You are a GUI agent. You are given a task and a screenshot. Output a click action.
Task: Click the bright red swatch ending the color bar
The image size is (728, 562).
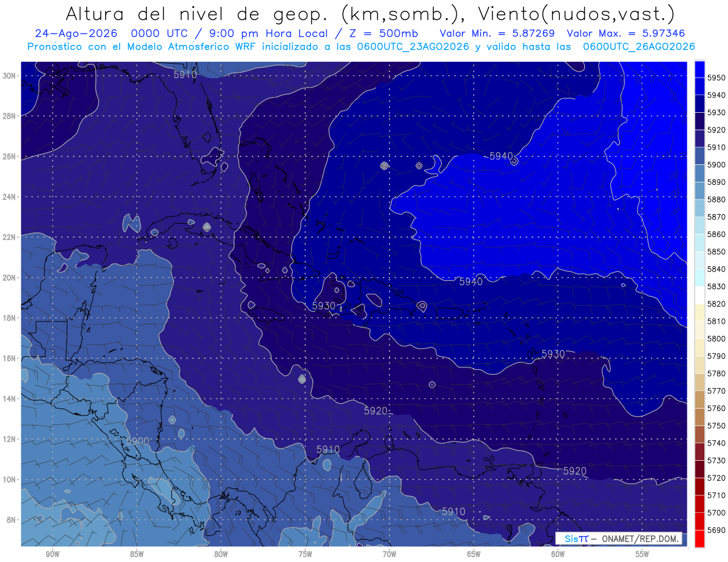tap(699, 538)
